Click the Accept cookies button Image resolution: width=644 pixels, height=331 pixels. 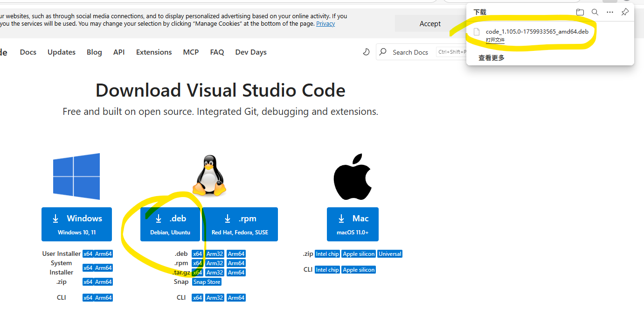429,23
